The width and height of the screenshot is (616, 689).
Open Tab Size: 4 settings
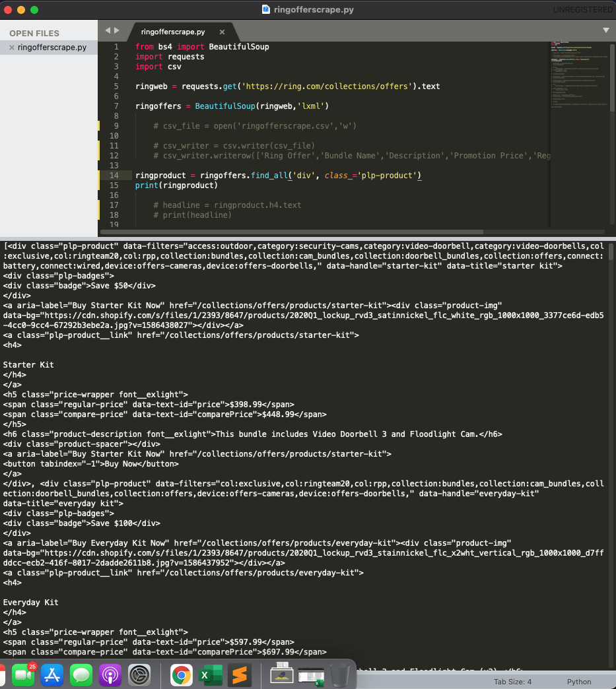click(x=512, y=682)
